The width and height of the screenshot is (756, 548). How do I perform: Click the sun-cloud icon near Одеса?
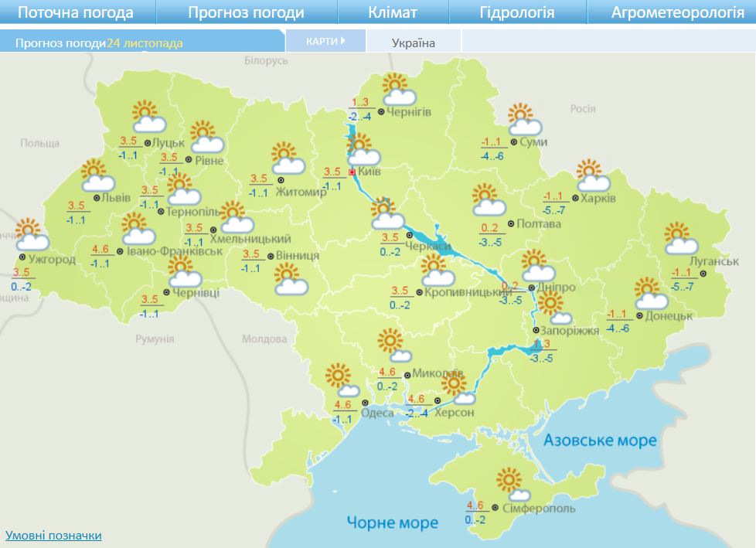(340, 380)
